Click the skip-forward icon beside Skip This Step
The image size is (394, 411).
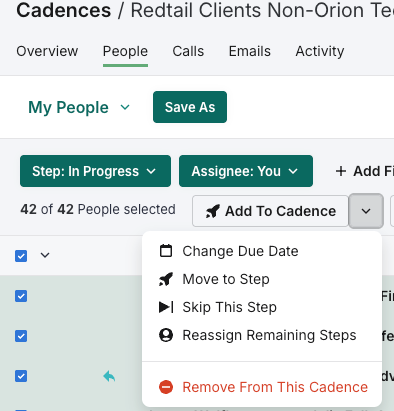pyautogui.click(x=166, y=307)
